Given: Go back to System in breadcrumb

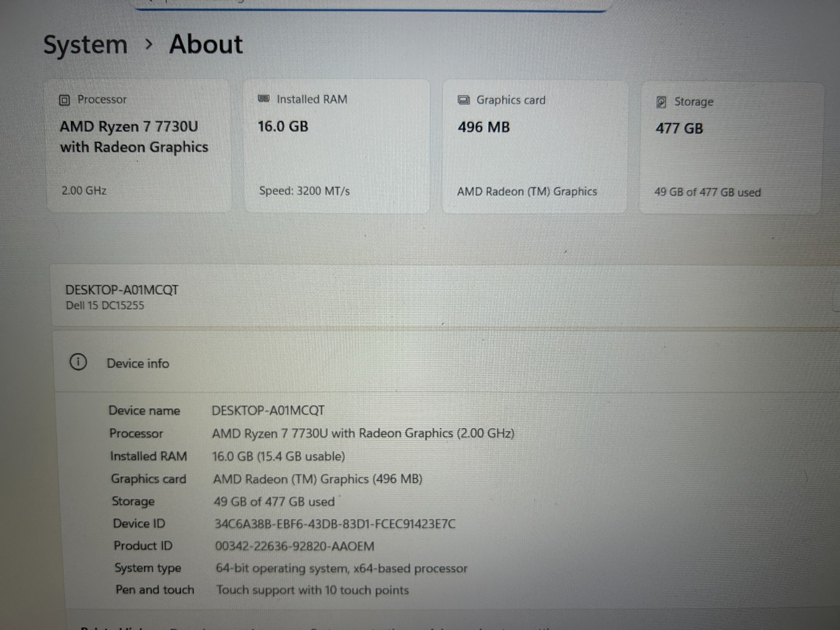Looking at the screenshot, I should coord(85,45).
